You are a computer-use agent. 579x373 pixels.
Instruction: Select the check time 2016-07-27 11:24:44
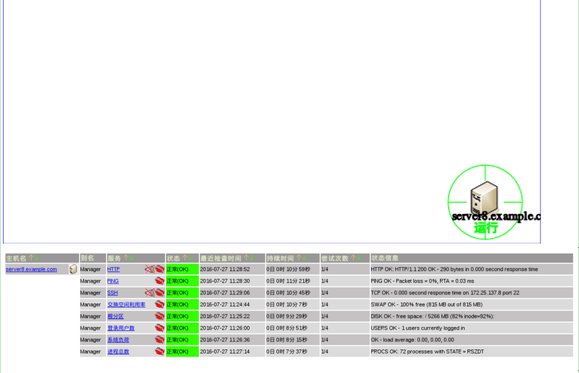pos(225,305)
